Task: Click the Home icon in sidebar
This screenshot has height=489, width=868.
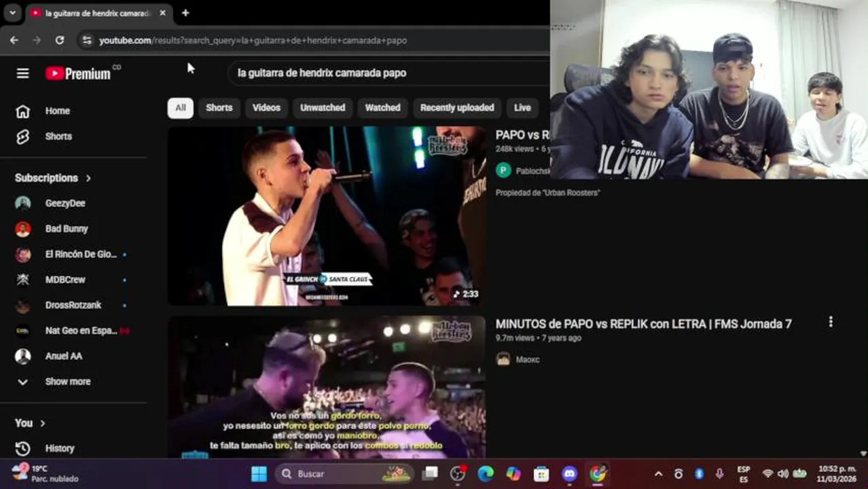Action: [x=22, y=111]
